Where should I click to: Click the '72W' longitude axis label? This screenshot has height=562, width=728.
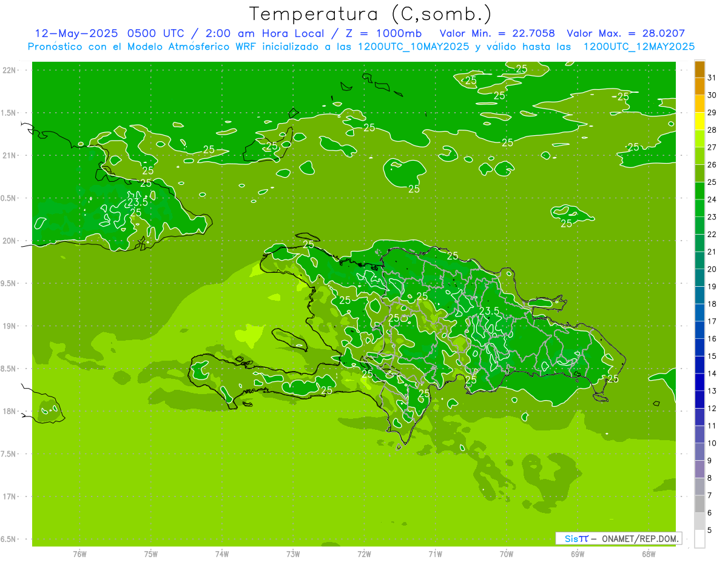coord(364,554)
